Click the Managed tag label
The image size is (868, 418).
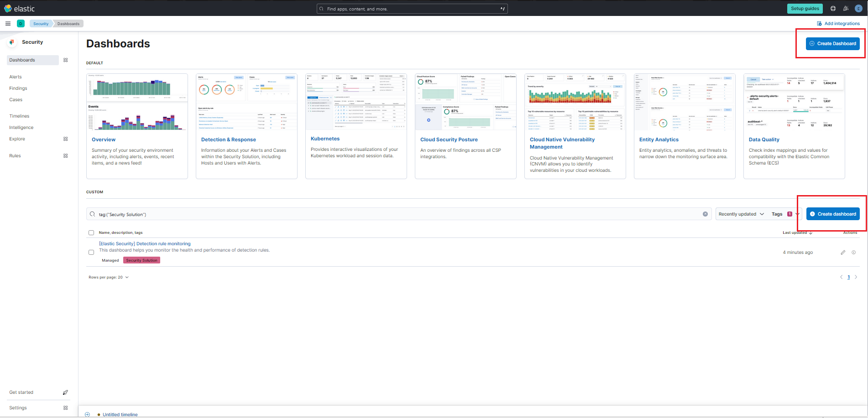pos(110,260)
